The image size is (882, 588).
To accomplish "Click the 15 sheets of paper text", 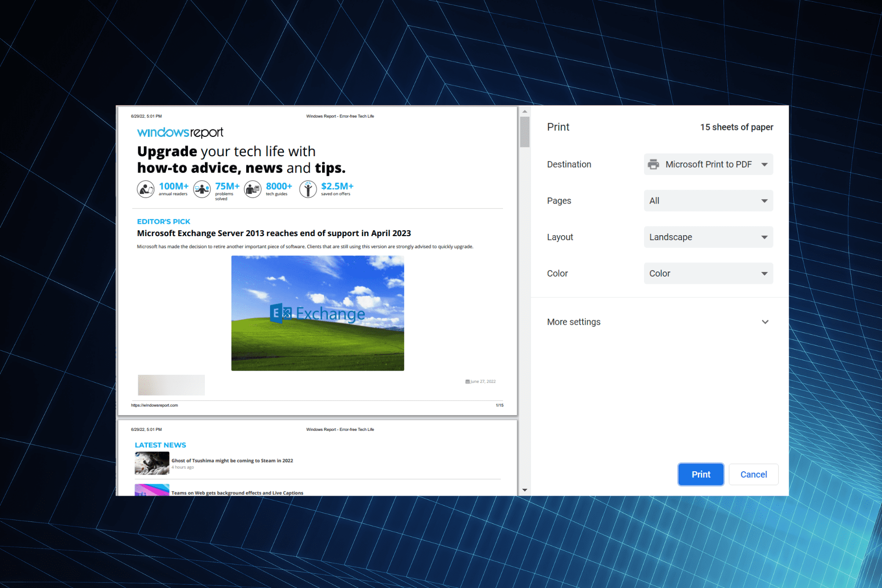I will [x=736, y=127].
